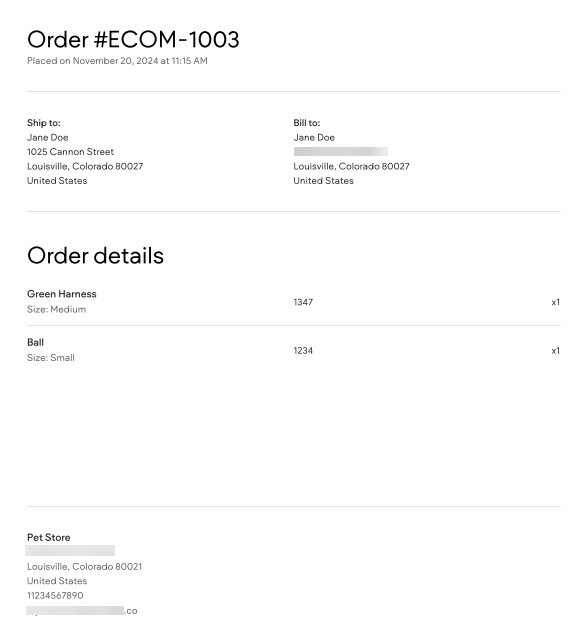Click the blurred store email ending in .co
This screenshot has width=587, height=630.
pos(82,611)
